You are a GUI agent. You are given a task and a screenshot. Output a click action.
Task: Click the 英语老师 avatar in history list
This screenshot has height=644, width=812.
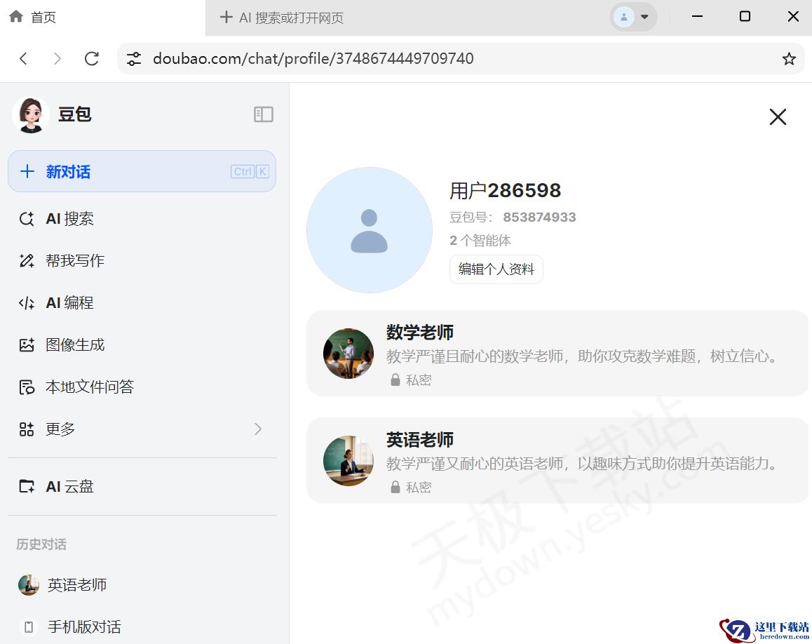click(x=29, y=585)
